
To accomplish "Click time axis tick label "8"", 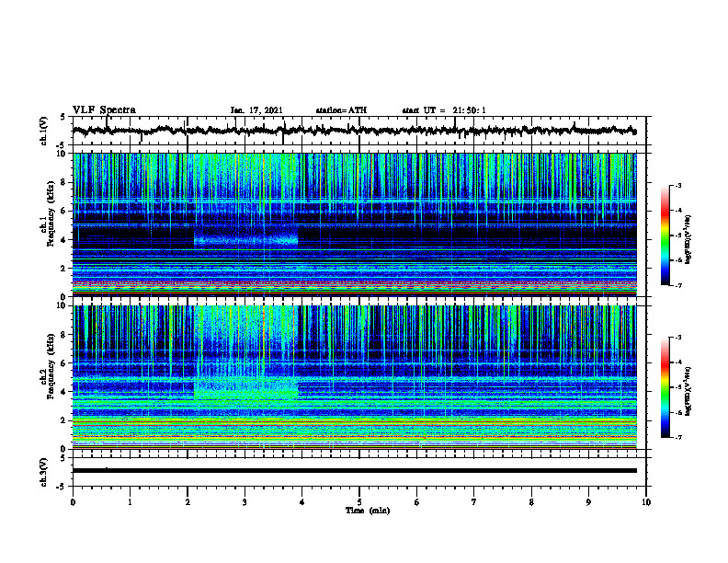I will point(531,502).
